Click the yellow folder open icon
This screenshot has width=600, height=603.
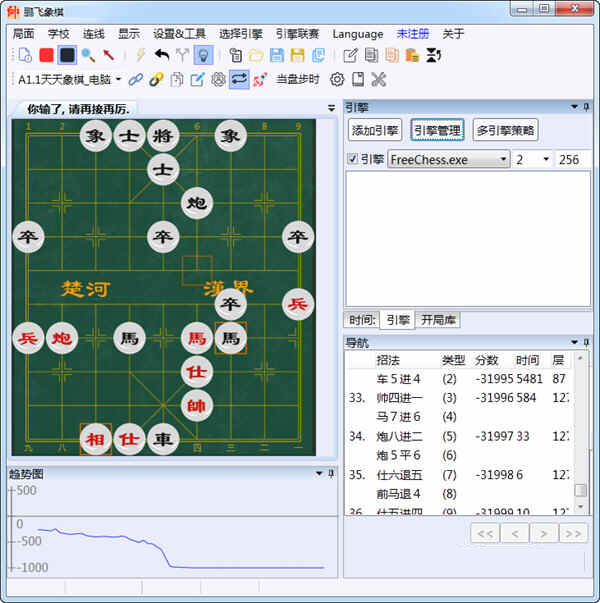pos(256,55)
